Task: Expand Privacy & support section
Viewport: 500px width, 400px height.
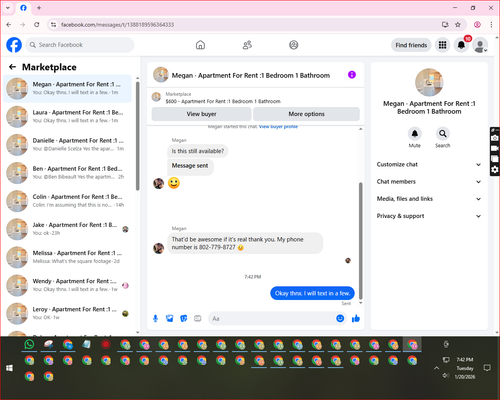Action: click(x=429, y=216)
